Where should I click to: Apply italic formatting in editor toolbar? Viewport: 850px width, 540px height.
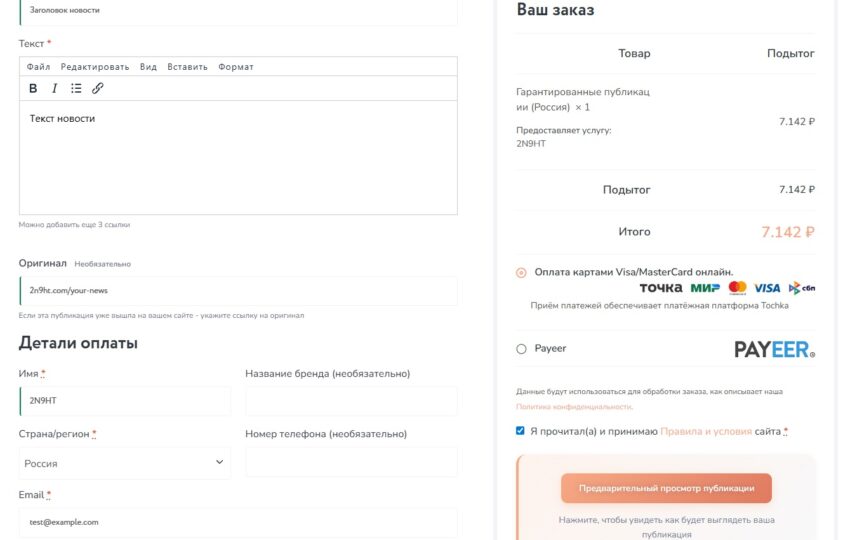point(55,88)
